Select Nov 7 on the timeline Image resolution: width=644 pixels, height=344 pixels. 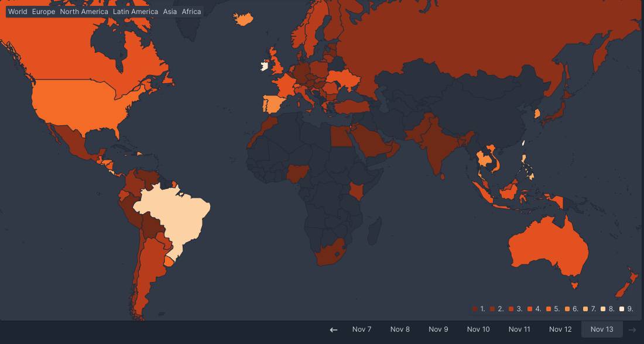[362, 329]
